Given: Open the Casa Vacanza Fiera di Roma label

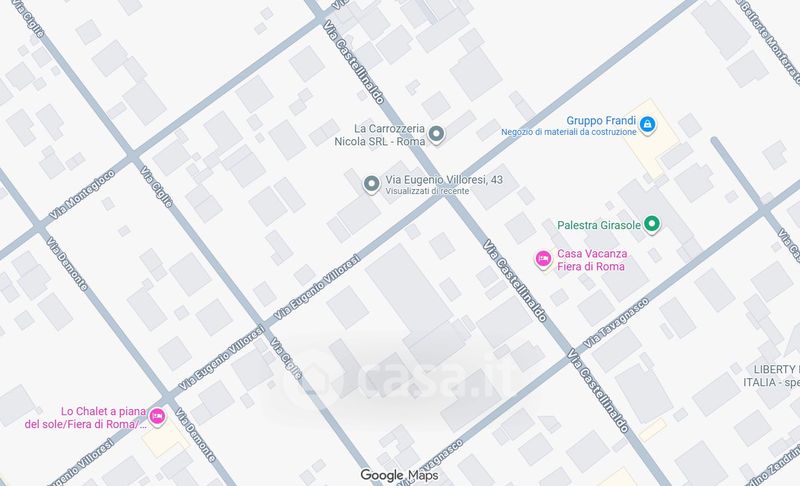Looking at the screenshot, I should 592,260.
